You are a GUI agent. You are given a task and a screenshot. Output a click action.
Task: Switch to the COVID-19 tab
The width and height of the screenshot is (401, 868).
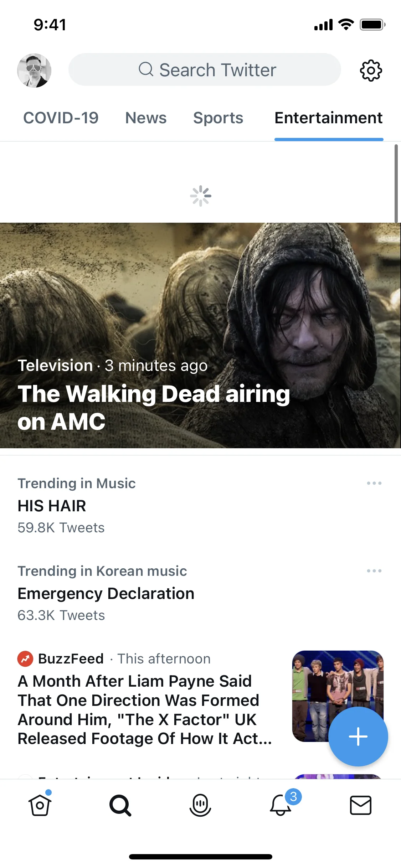(x=61, y=118)
